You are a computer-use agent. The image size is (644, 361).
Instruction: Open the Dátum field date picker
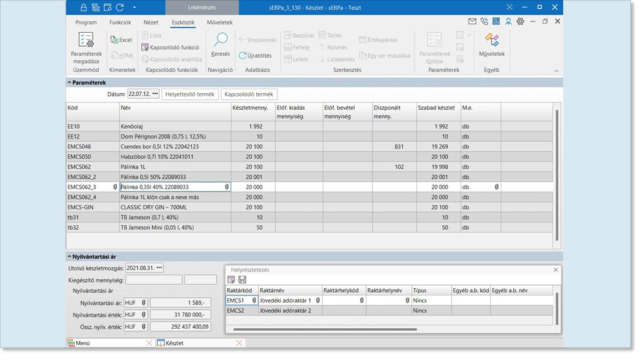155,95
